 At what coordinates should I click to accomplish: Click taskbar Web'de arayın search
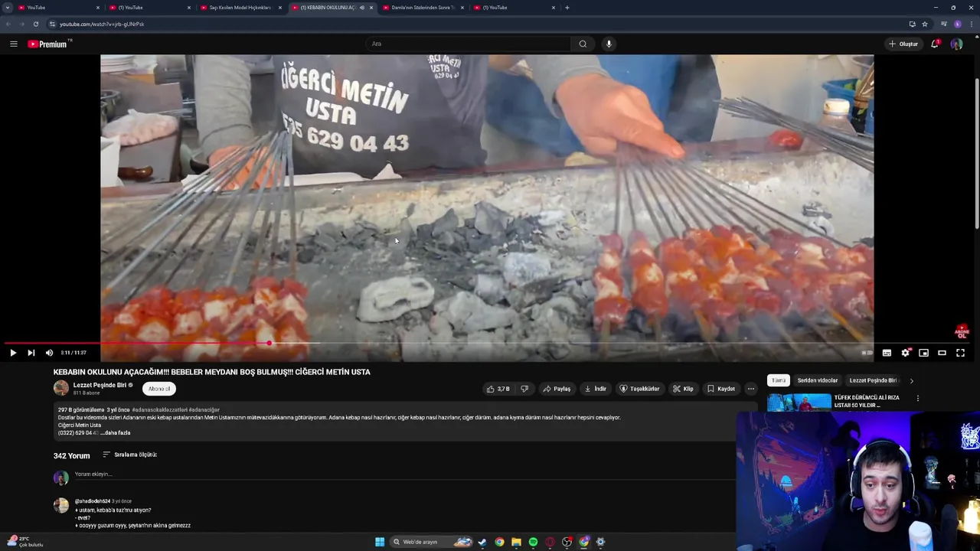tap(432, 542)
